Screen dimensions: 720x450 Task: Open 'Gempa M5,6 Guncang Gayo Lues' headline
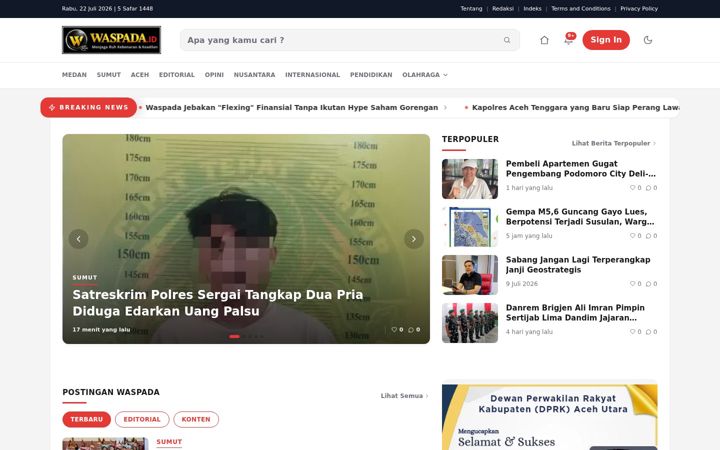tap(580, 217)
